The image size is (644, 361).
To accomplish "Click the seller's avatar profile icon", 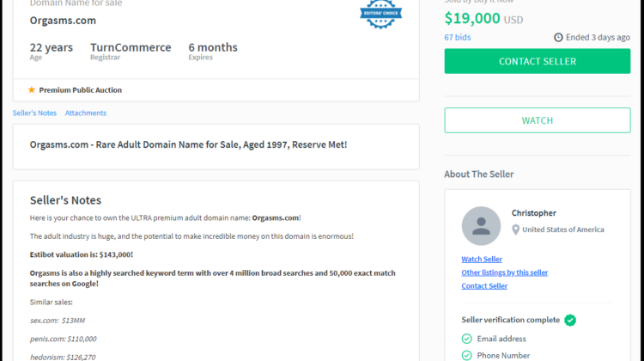I will (481, 226).
